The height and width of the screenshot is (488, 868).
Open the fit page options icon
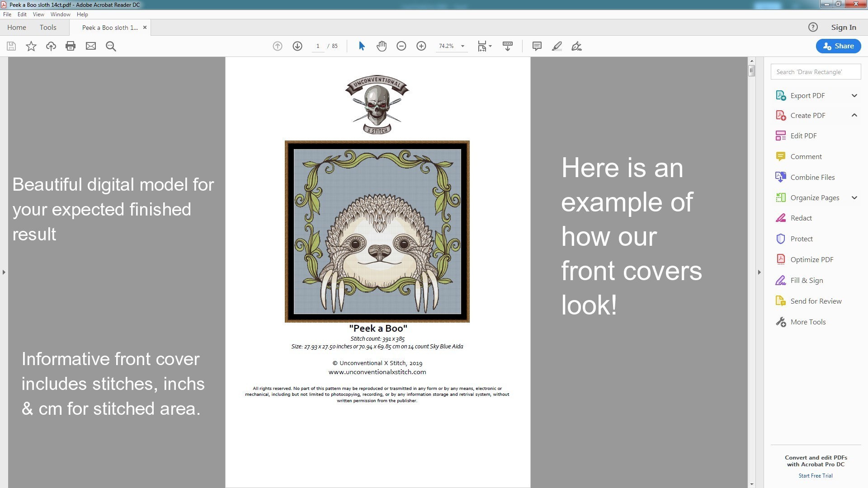(485, 46)
